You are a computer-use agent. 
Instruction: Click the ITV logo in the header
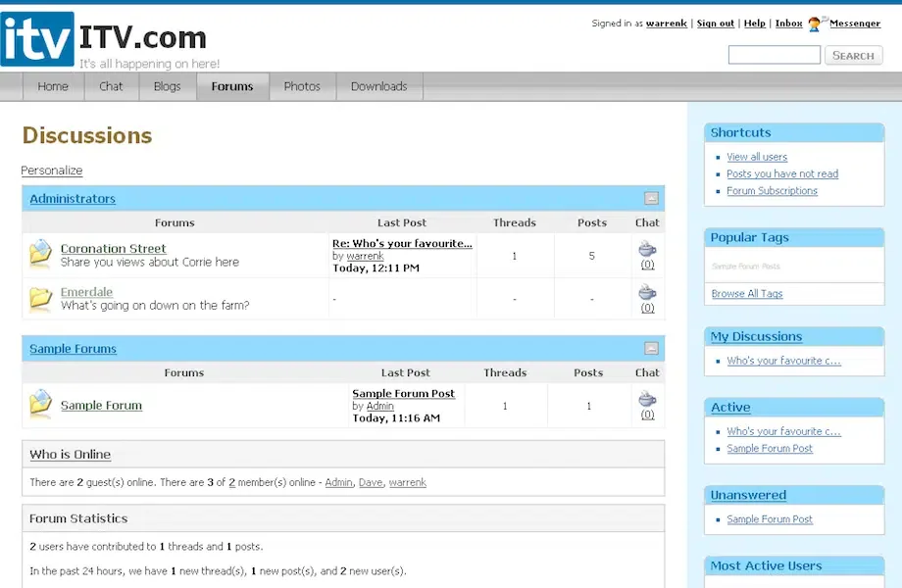click(x=37, y=39)
